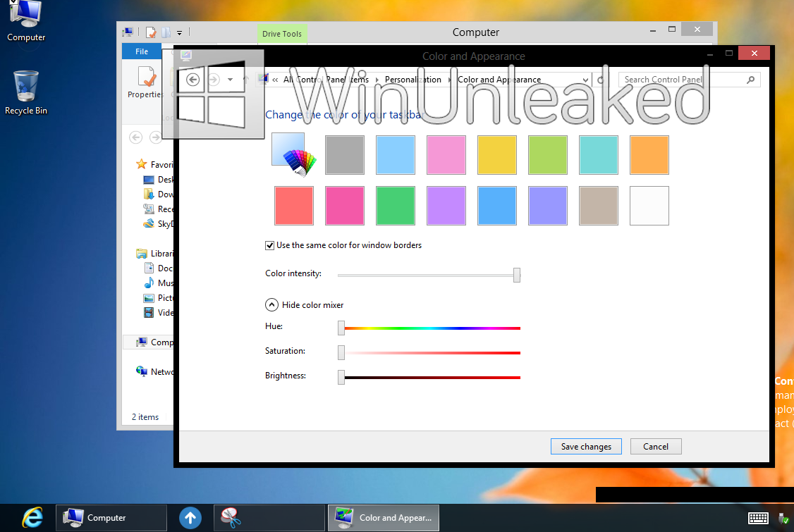Open the Videos library in the sidebar

162,312
